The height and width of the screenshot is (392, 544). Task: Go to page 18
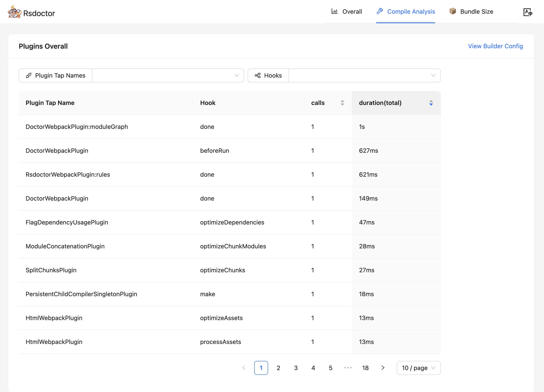pos(365,368)
